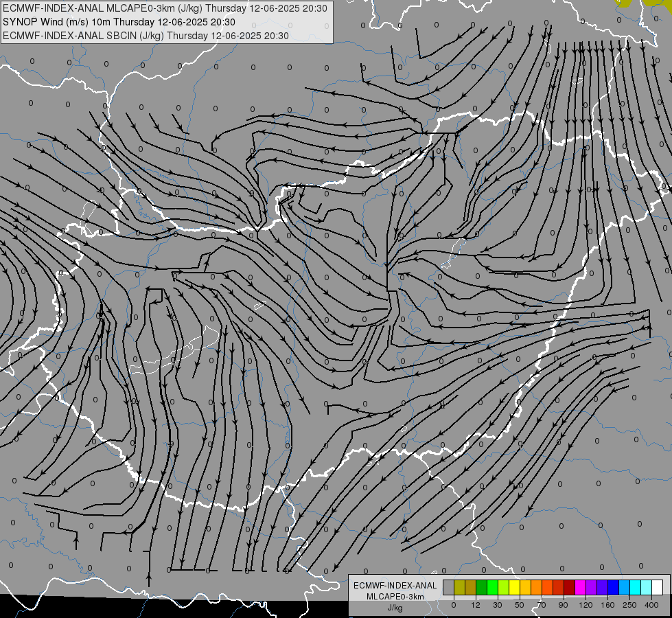Click the legend value label 120
Image resolution: width=672 pixels, height=618 pixels.
(x=586, y=605)
